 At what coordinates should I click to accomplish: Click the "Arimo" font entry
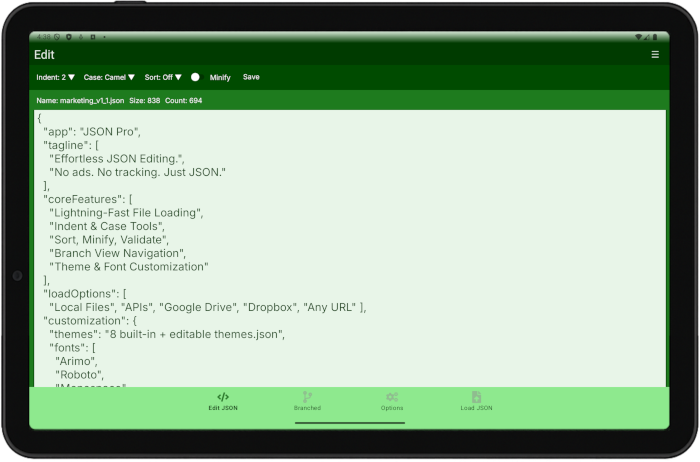click(76, 361)
